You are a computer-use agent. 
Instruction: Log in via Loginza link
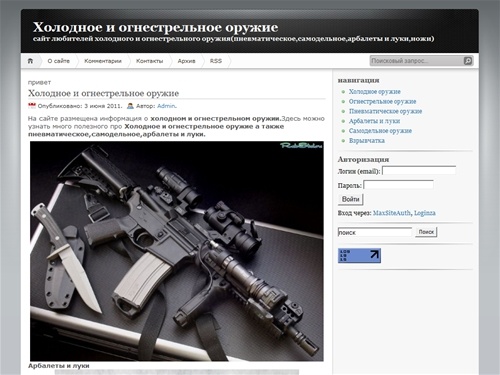tap(425, 213)
